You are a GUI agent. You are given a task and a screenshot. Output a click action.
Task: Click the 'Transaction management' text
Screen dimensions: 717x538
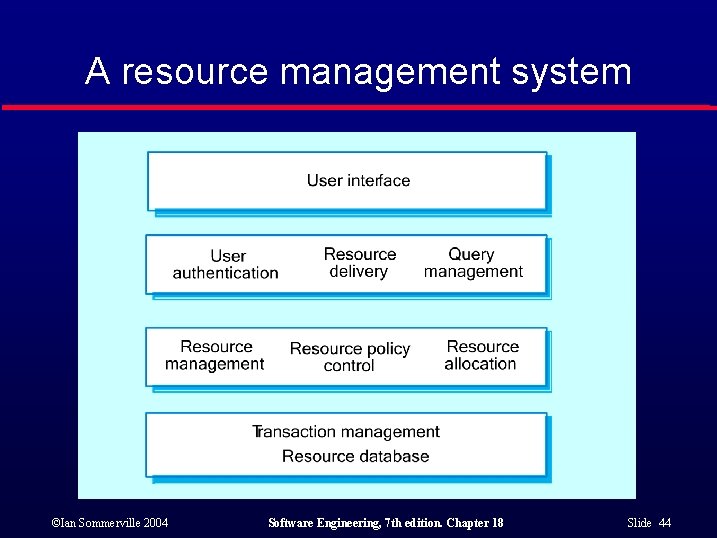coord(346,431)
